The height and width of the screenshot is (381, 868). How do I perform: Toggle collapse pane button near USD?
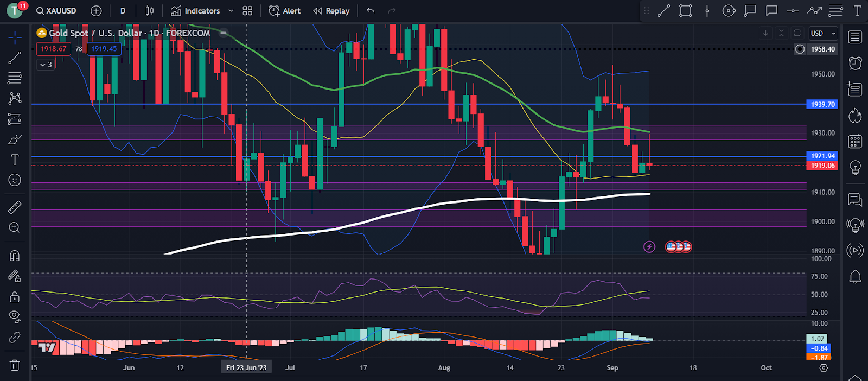(781, 33)
